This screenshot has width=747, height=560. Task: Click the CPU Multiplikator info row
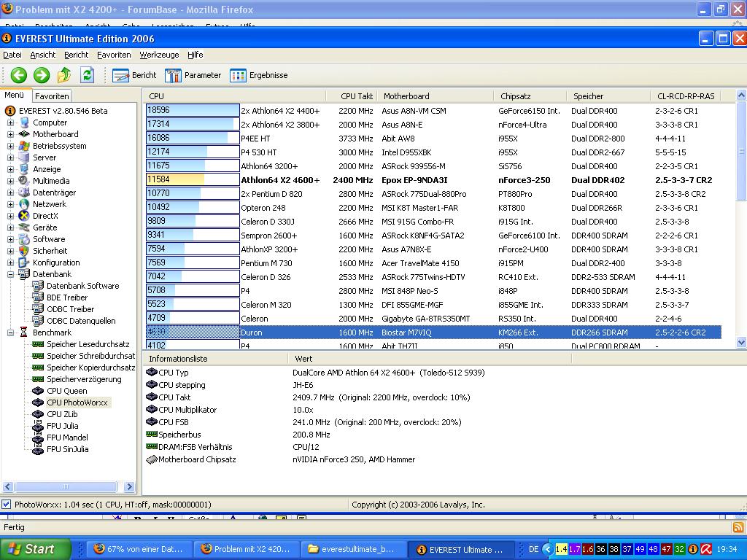[314, 410]
